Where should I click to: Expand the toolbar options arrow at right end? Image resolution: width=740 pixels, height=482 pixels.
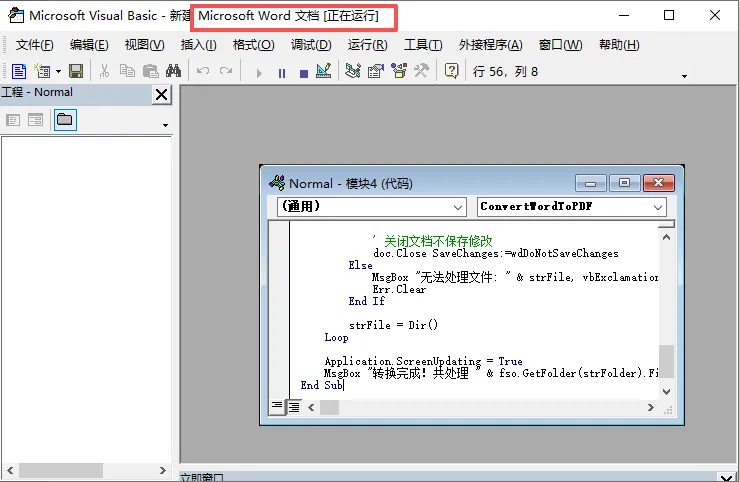(684, 76)
